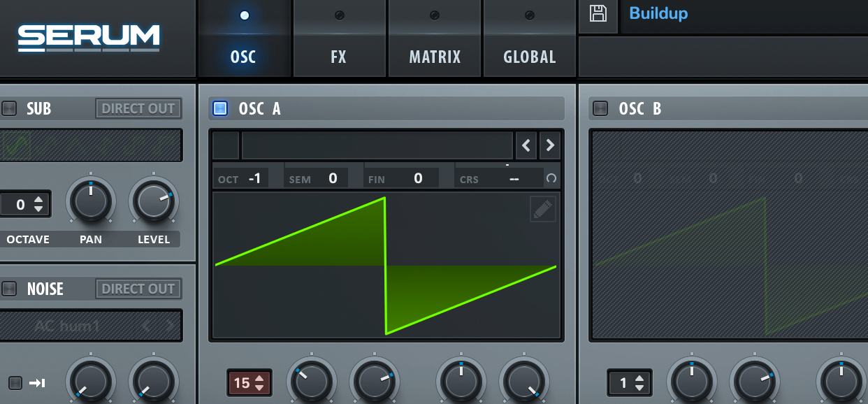This screenshot has height=404, width=868.
Task: Select next OSC A wavetable
Action: click(x=550, y=145)
